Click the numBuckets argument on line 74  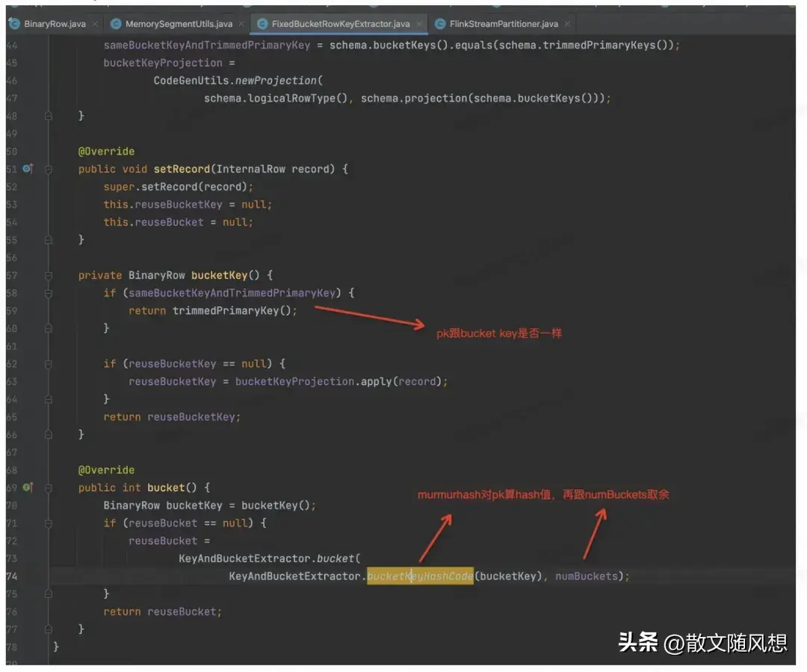pyautogui.click(x=587, y=576)
